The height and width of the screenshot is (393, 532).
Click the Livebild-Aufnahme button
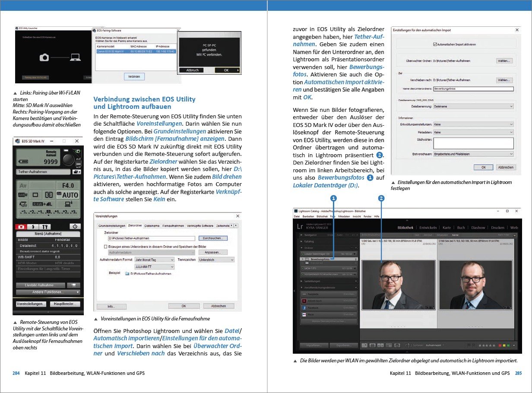(x=41, y=285)
